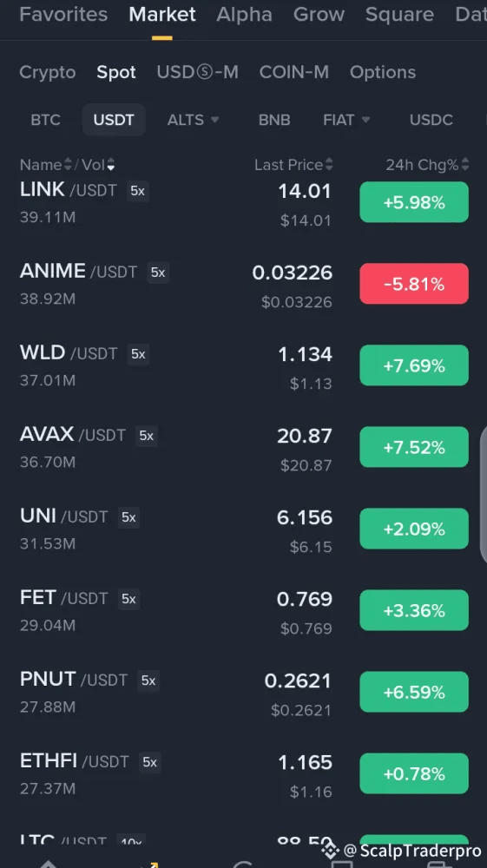Expand the ALTS dropdown filter
Viewport: 487px width, 868px height.
click(193, 120)
